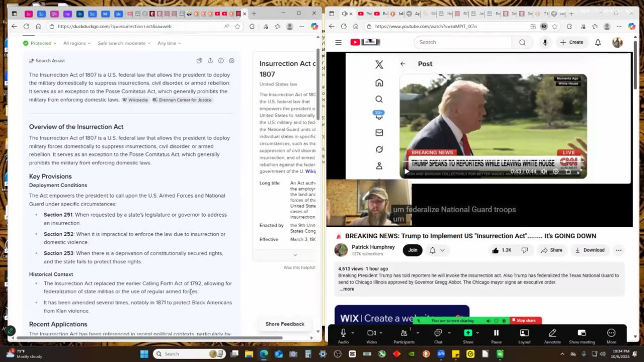Refresh the DuckDuckGo browser window

pyautogui.click(x=26, y=26)
